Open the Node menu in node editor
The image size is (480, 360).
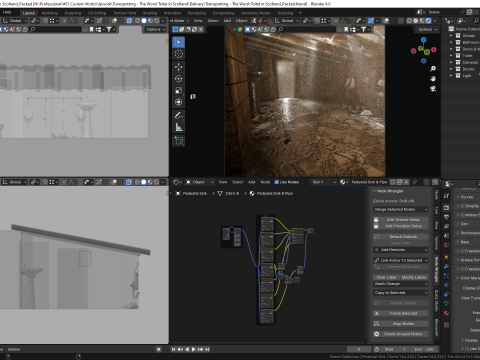click(x=265, y=182)
